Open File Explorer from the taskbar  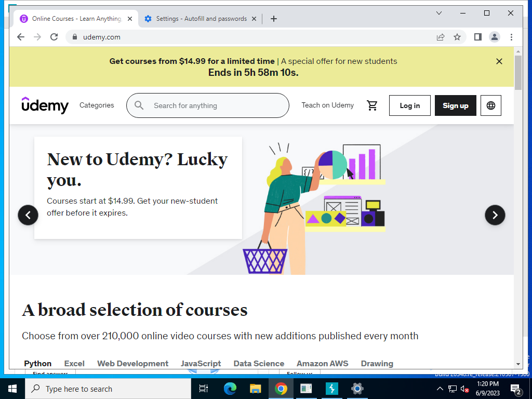(x=256, y=389)
